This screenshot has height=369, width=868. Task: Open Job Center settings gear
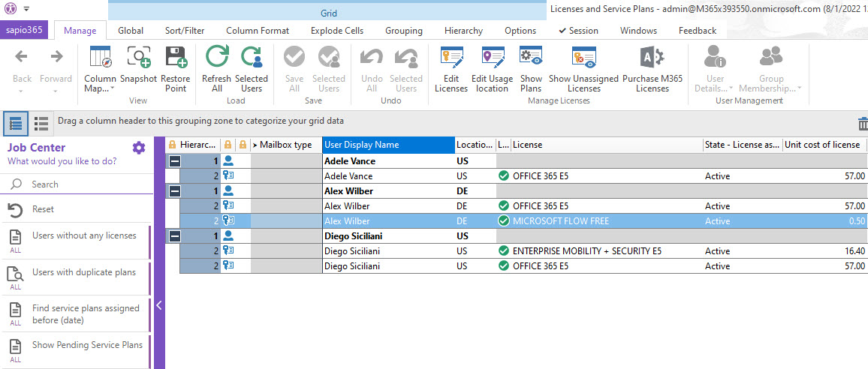coord(139,148)
